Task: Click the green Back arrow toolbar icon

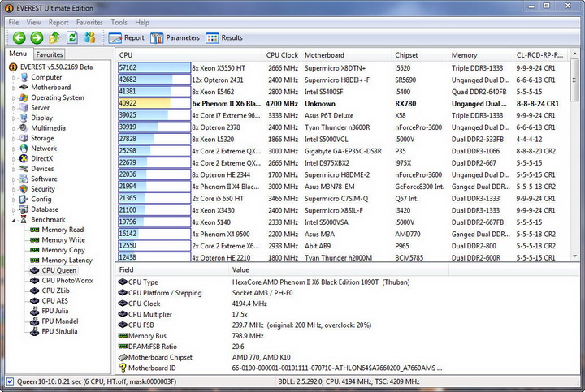Action: [x=19, y=37]
